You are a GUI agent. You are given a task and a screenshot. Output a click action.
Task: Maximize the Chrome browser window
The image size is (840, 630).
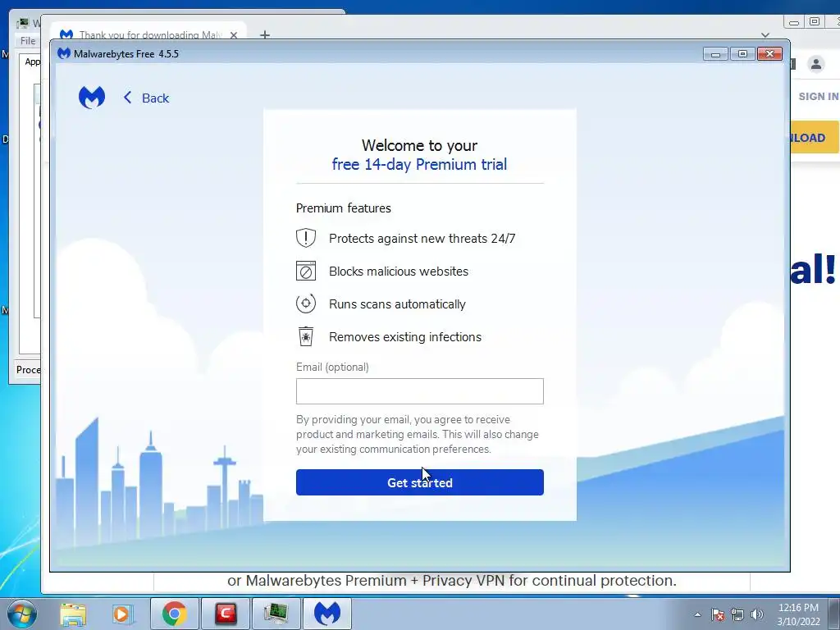point(815,21)
